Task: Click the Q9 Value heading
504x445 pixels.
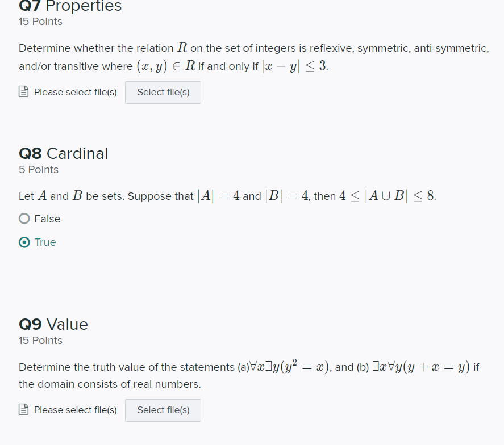Action: pyautogui.click(x=53, y=324)
